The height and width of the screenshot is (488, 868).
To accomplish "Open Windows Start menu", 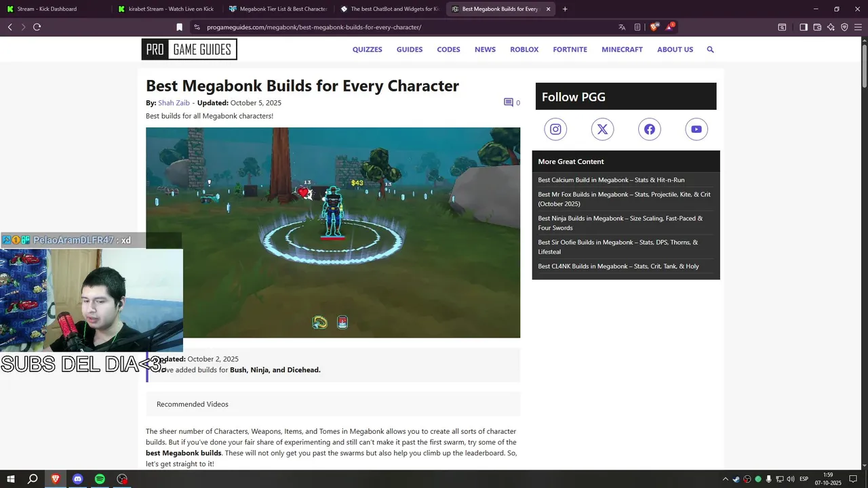I will (11, 479).
